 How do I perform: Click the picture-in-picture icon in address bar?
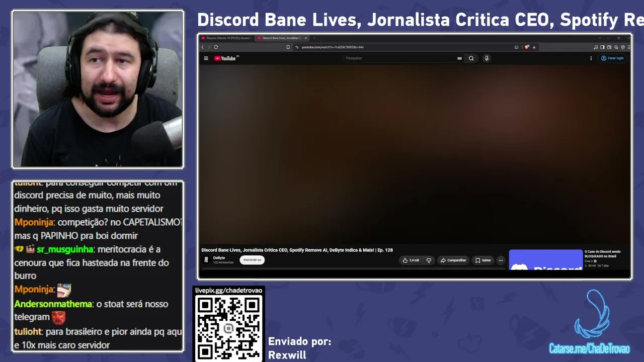(x=516, y=47)
